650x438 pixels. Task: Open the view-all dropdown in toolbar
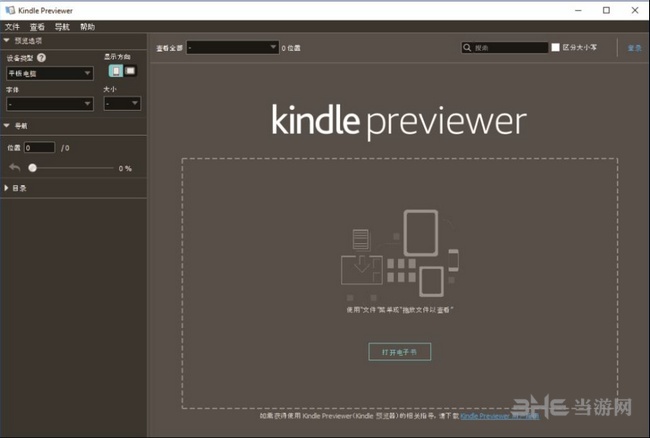click(233, 48)
